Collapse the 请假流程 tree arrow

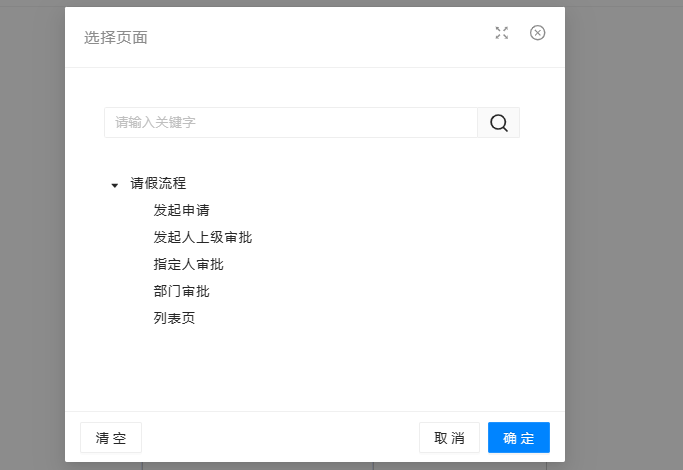(115, 185)
